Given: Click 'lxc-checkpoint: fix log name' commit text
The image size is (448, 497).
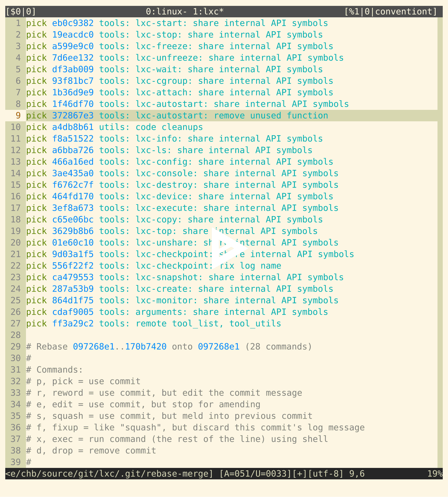Looking at the screenshot, I should pyautogui.click(x=208, y=266).
